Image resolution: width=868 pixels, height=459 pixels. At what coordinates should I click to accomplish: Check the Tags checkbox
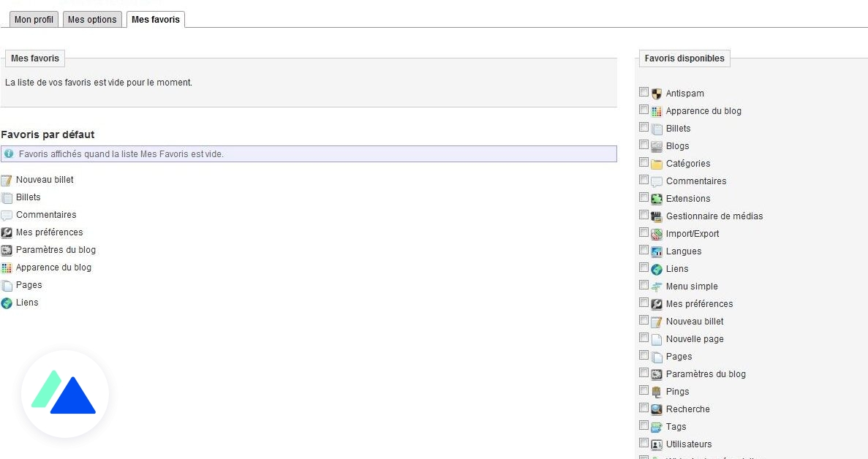click(644, 425)
